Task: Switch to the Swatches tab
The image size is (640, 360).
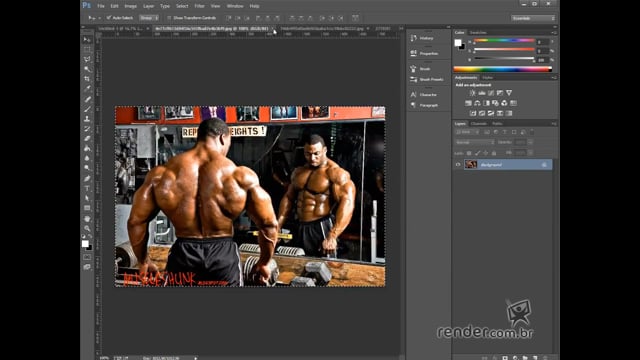Action: [x=478, y=33]
